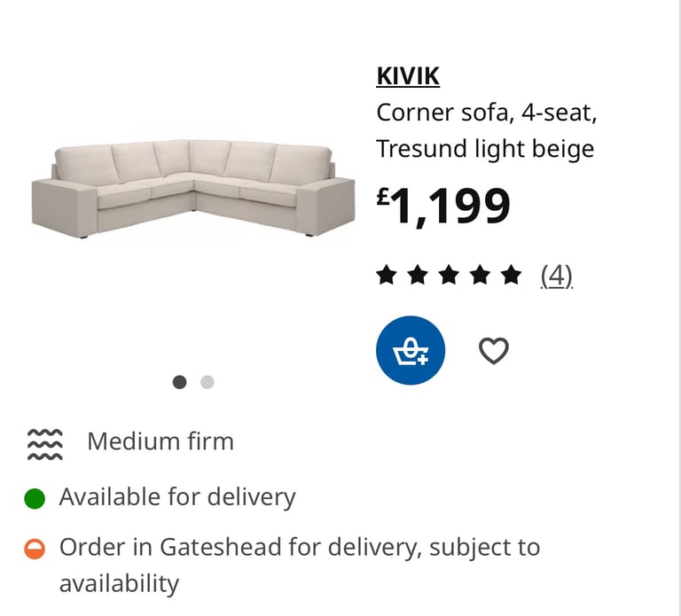Screen dimensions: 681x616
Task: Click the orange Gateshead availability indicator
Action: pos(35,549)
